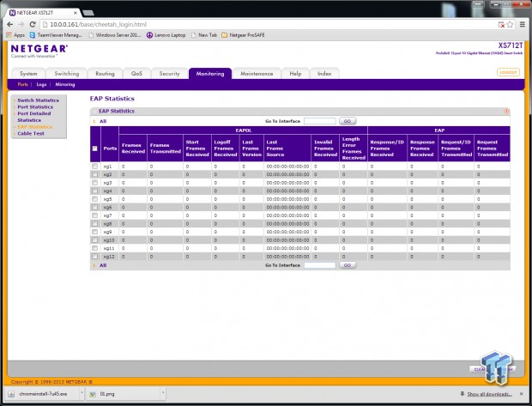Switch to the Maintenance tab
The image size is (532, 406).
[x=257, y=73]
